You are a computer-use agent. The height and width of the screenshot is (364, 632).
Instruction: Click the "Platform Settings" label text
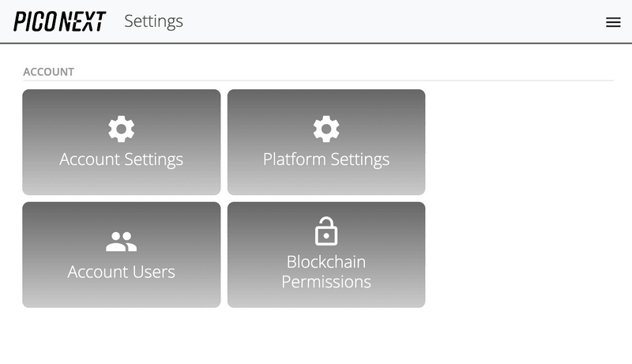coord(326,159)
